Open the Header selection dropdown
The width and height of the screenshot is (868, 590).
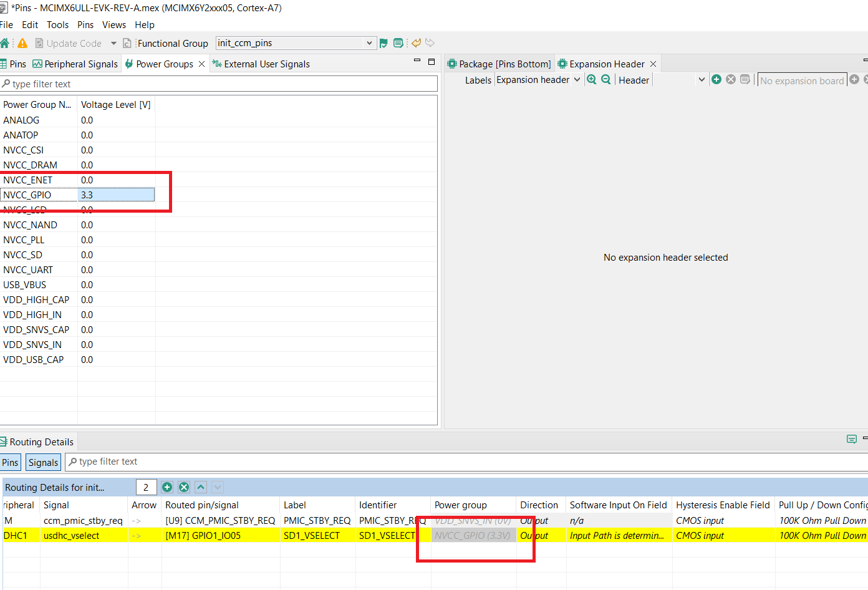pyautogui.click(x=702, y=79)
